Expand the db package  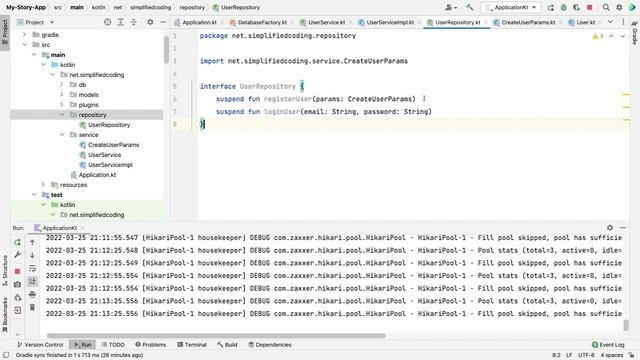pos(62,84)
